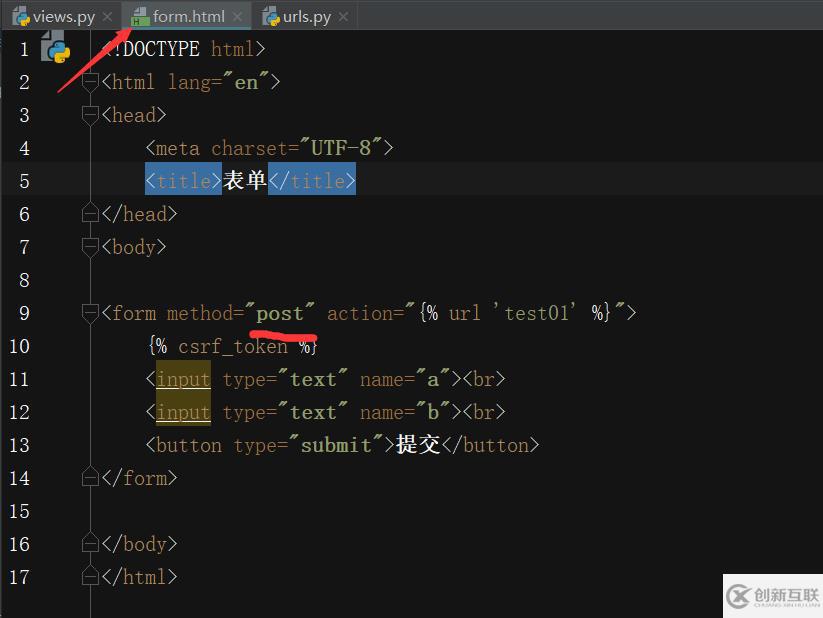Click the input tag on line 11
The width and height of the screenshot is (823, 618).
[184, 379]
